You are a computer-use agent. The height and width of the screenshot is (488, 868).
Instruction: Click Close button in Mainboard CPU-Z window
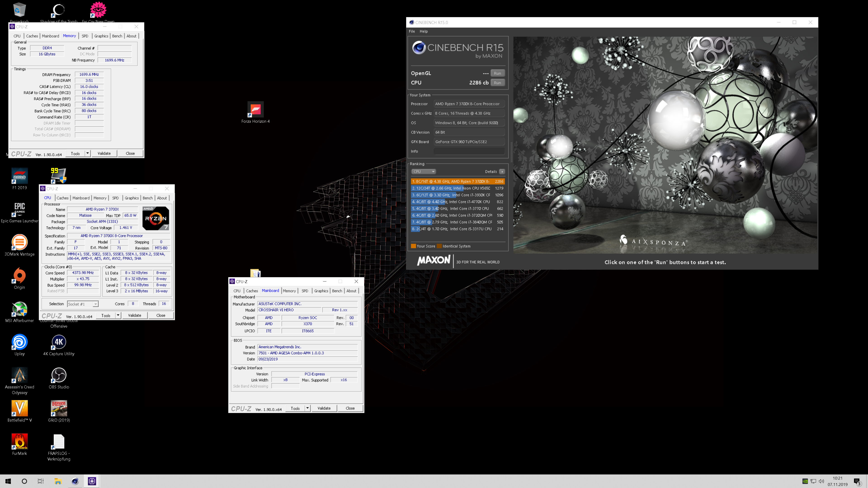click(x=350, y=408)
